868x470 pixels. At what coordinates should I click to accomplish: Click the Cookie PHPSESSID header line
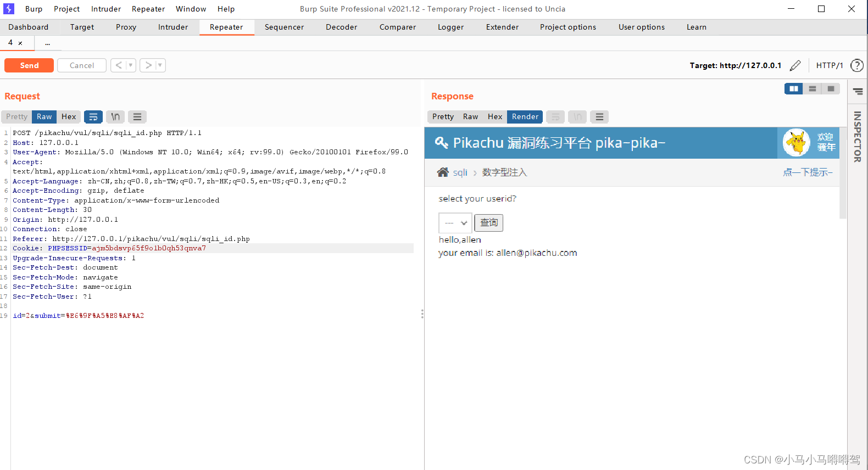tap(109, 248)
